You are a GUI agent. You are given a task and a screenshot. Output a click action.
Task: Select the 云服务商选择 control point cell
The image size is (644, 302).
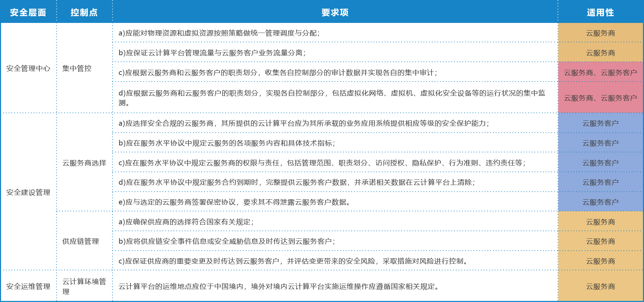pyautogui.click(x=84, y=163)
